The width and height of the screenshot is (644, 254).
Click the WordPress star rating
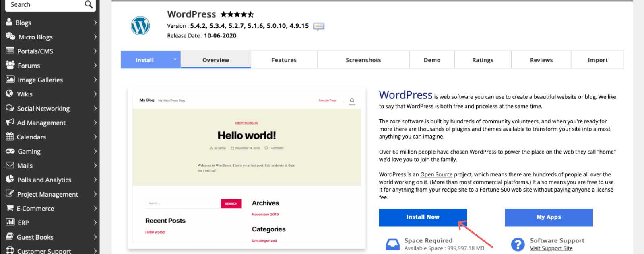point(237,14)
